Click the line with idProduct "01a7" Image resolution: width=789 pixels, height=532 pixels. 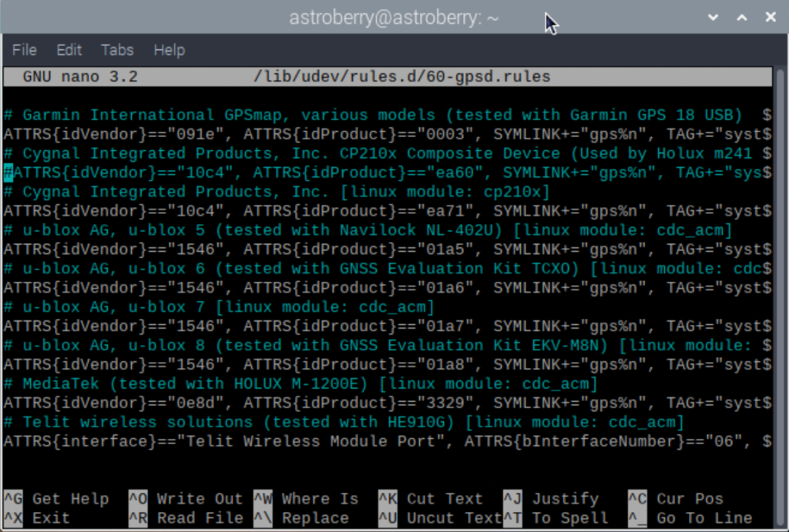point(388,326)
